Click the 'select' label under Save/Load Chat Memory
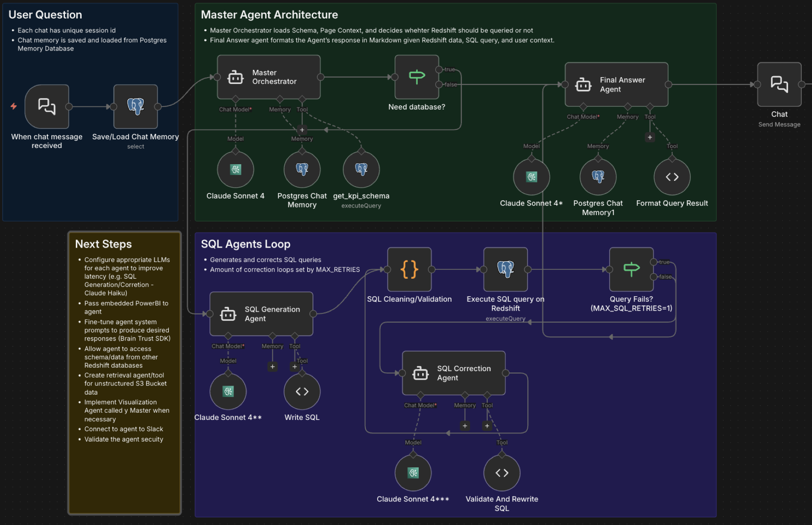Viewport: 812px width, 525px height. [136, 147]
